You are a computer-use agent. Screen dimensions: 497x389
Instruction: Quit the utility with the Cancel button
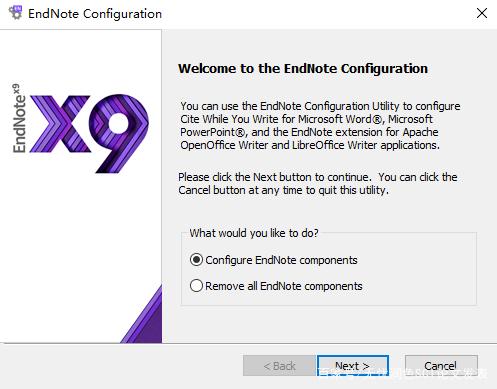(x=441, y=366)
